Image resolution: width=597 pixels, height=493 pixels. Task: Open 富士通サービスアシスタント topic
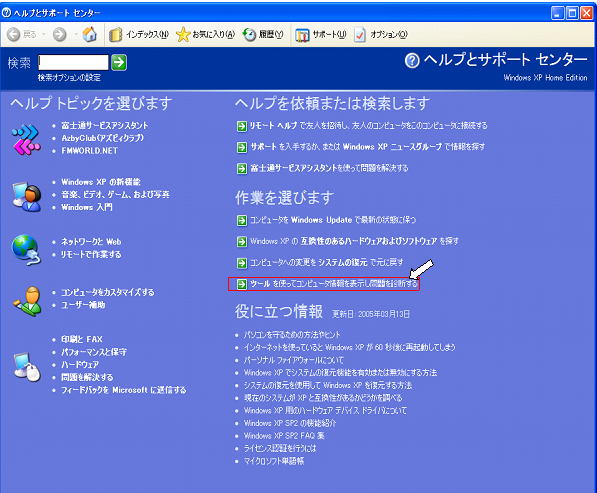pos(105,126)
